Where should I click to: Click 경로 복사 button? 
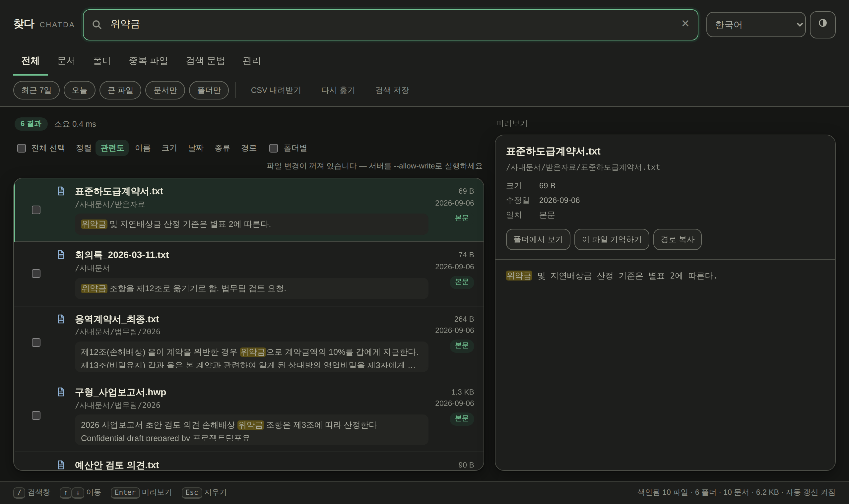[677, 239]
